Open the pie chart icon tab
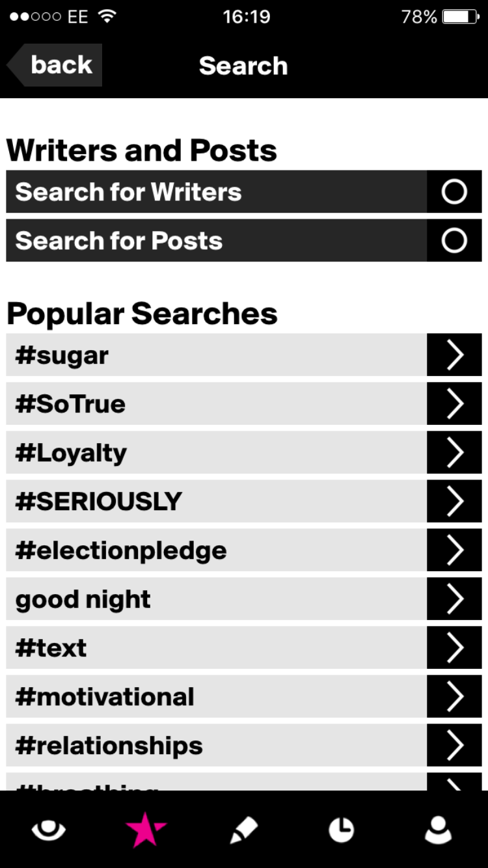 (x=341, y=830)
